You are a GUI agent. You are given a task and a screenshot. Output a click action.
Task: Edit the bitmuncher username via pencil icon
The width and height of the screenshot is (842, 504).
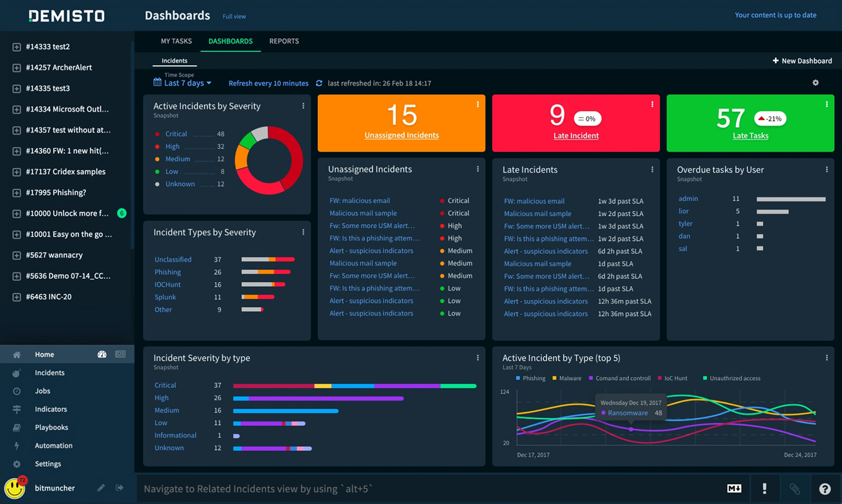(x=101, y=488)
